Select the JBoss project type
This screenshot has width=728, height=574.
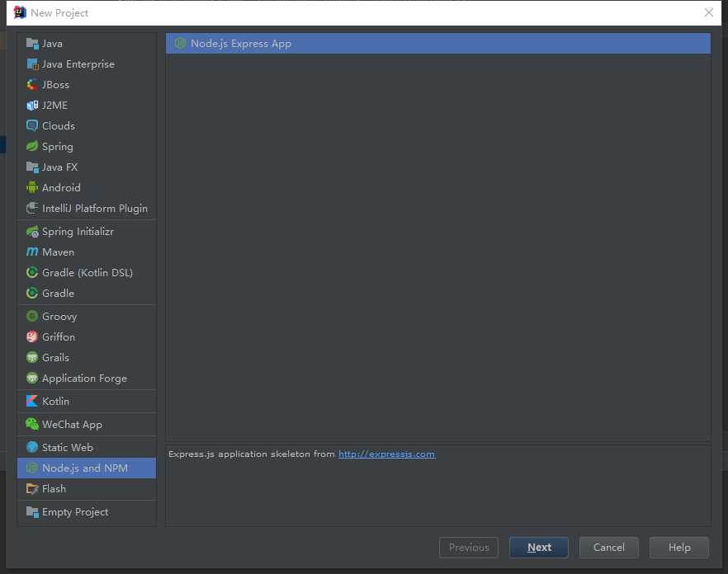pyautogui.click(x=54, y=84)
